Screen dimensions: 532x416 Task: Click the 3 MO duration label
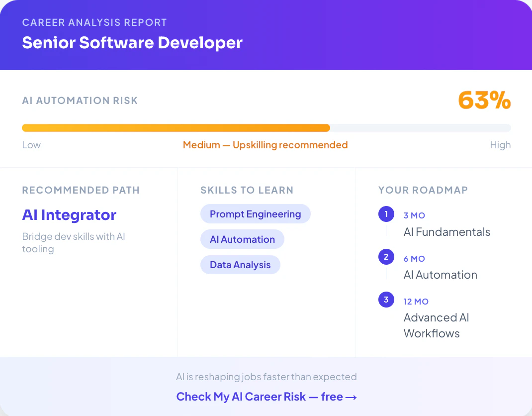(x=414, y=215)
